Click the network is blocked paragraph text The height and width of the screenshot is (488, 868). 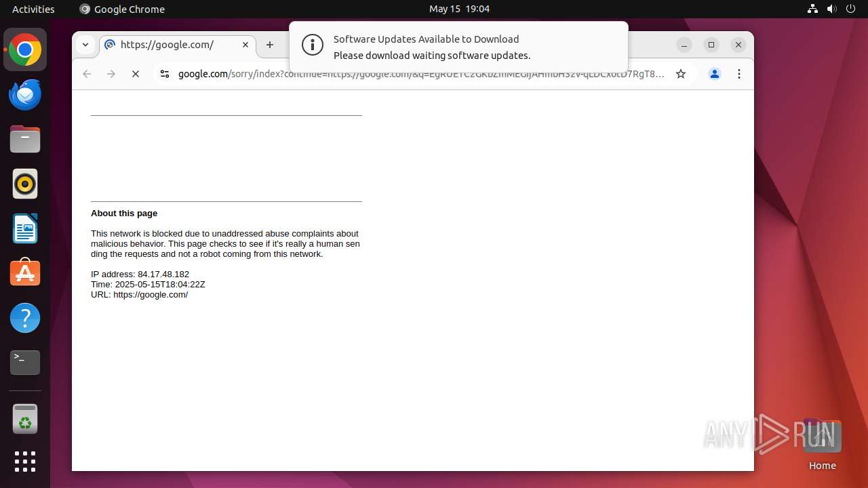225,244
